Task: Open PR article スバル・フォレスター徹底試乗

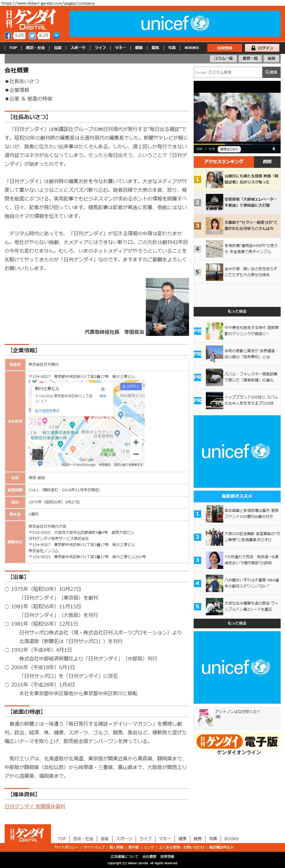Action: pyautogui.click(x=237, y=377)
